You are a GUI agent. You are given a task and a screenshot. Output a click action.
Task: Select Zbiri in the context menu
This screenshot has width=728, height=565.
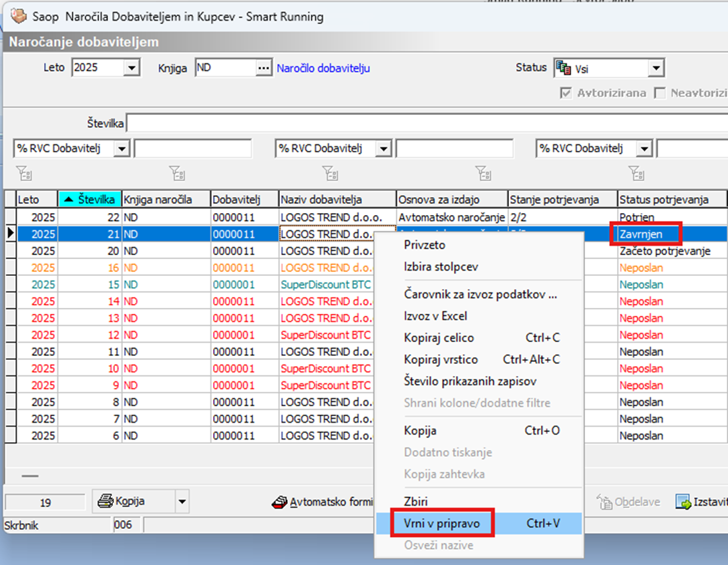[479, 502]
